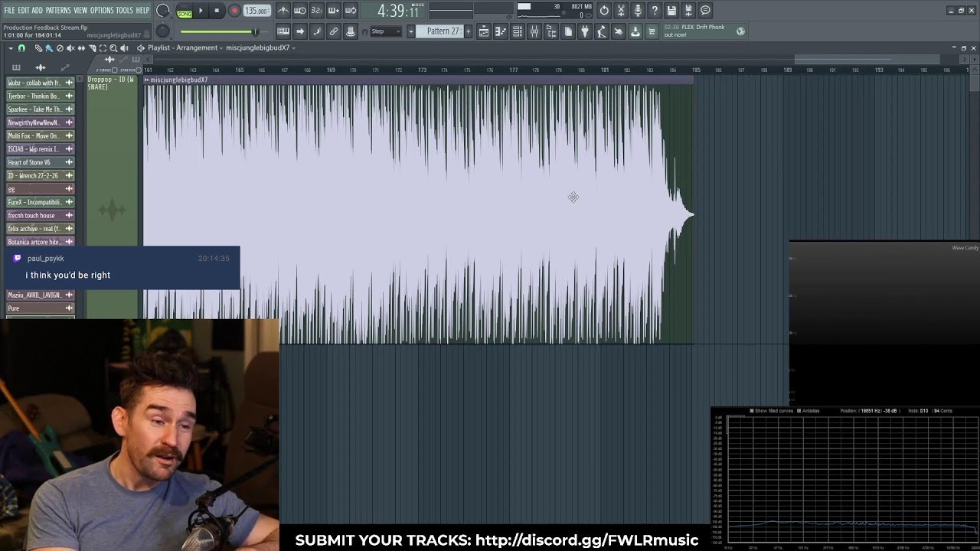Click the 135.000 tempo field
The image size is (980, 551).
(256, 11)
